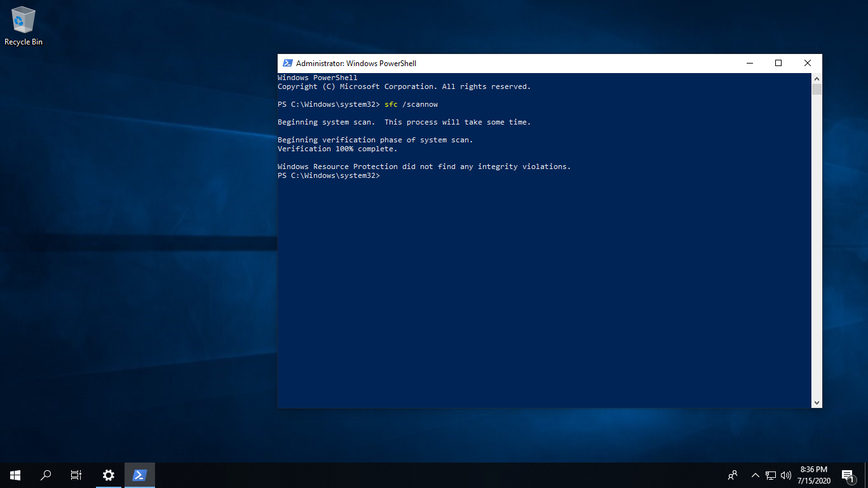Open the speaker volume tray icon
Image resolution: width=868 pixels, height=488 pixels.
tap(786, 475)
